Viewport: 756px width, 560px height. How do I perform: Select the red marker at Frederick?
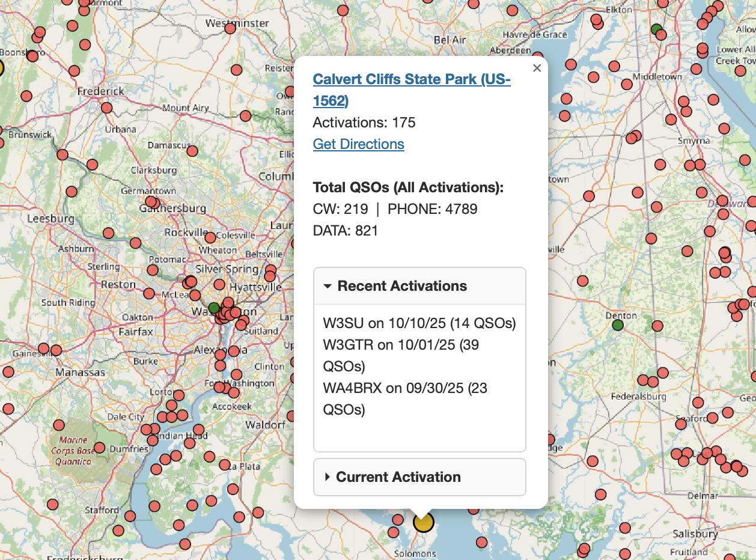coord(106,108)
